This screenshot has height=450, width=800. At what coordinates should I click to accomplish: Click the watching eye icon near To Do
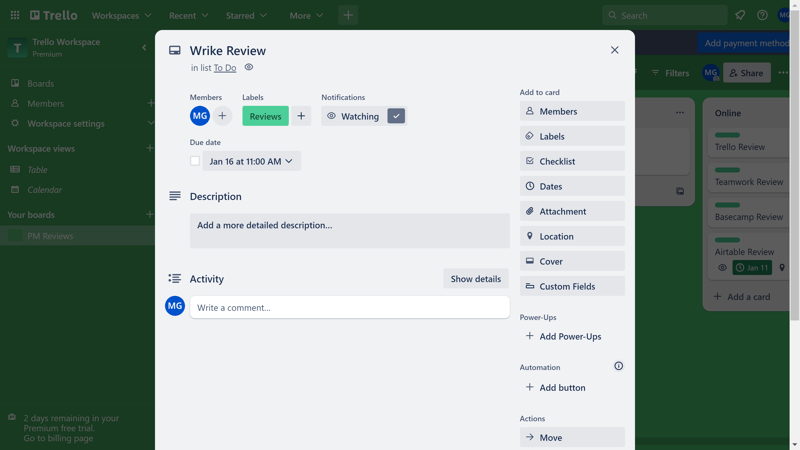248,67
